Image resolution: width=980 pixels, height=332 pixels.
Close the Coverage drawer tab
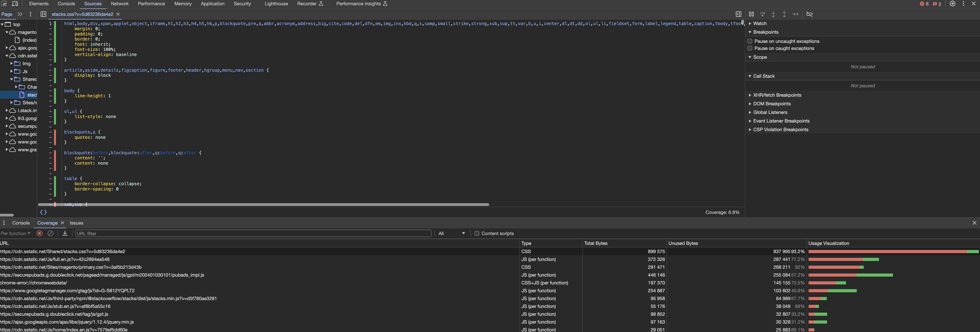pyautogui.click(x=62, y=223)
